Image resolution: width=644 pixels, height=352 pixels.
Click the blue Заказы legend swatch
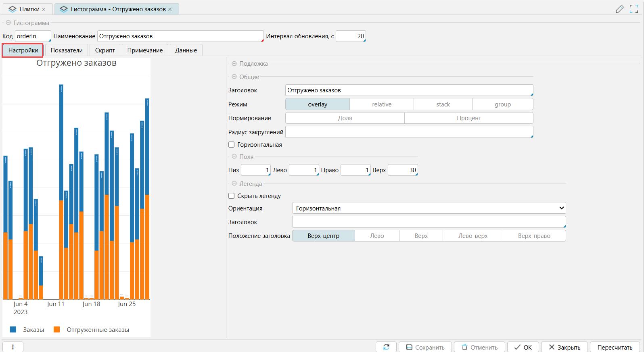[13, 330]
